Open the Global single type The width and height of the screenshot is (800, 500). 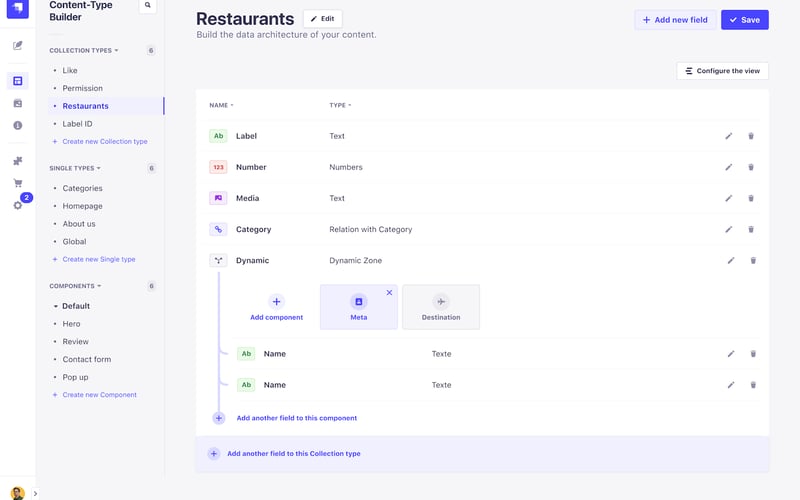pyautogui.click(x=74, y=242)
